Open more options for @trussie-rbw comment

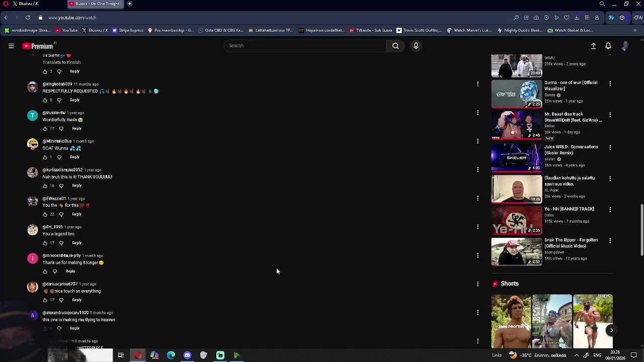477,113
